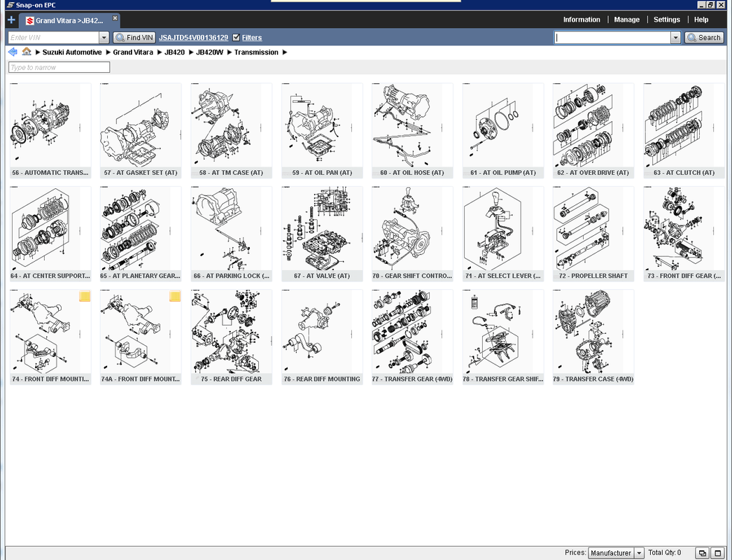Select Grand Vitara in the breadcrumb
This screenshot has width=732, height=560.
point(133,52)
